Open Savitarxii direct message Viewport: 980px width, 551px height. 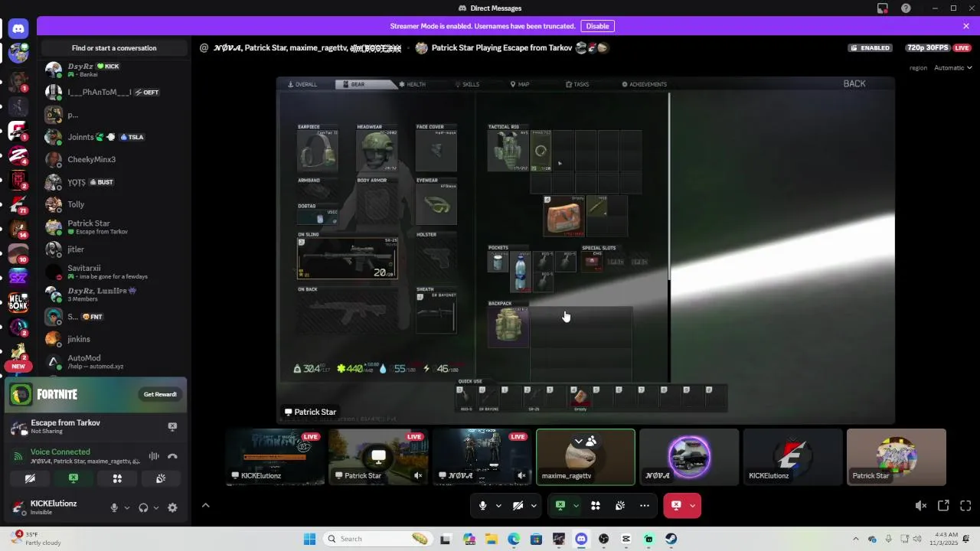114,272
